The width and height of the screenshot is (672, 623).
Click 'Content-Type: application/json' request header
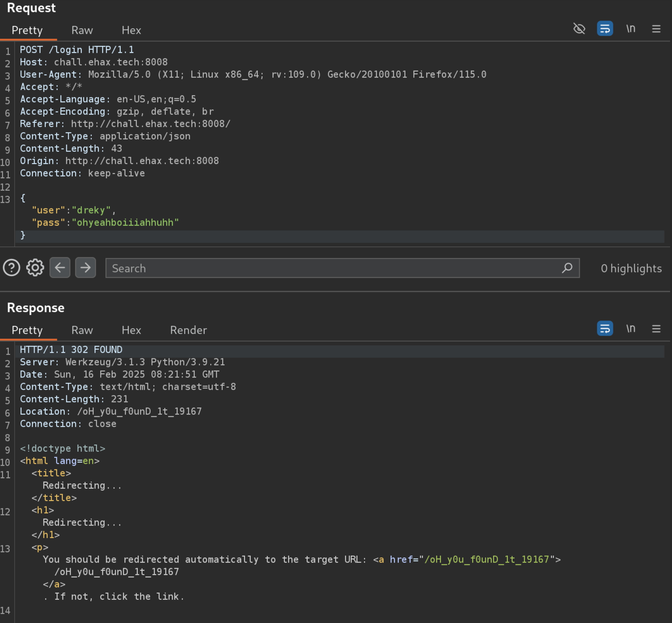(x=105, y=137)
